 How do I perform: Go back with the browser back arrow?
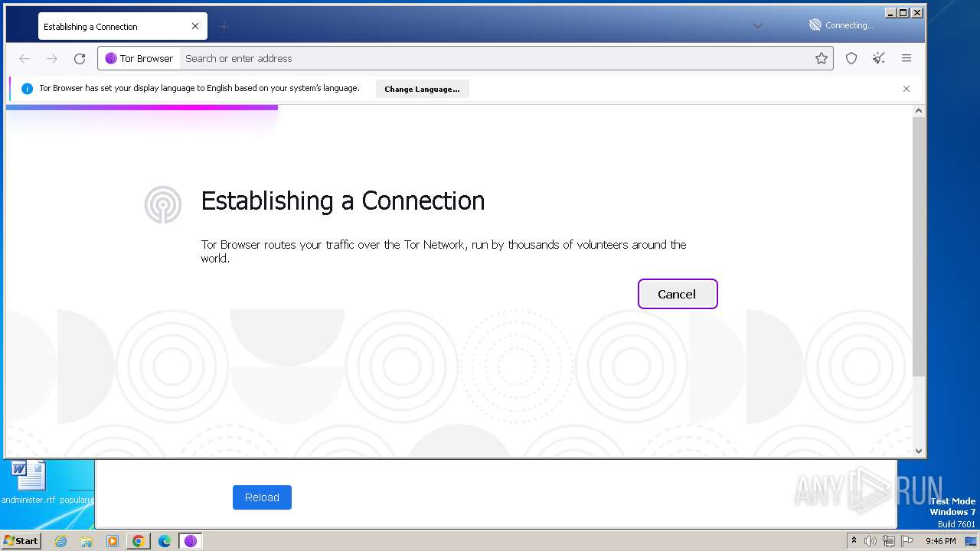(x=24, y=58)
